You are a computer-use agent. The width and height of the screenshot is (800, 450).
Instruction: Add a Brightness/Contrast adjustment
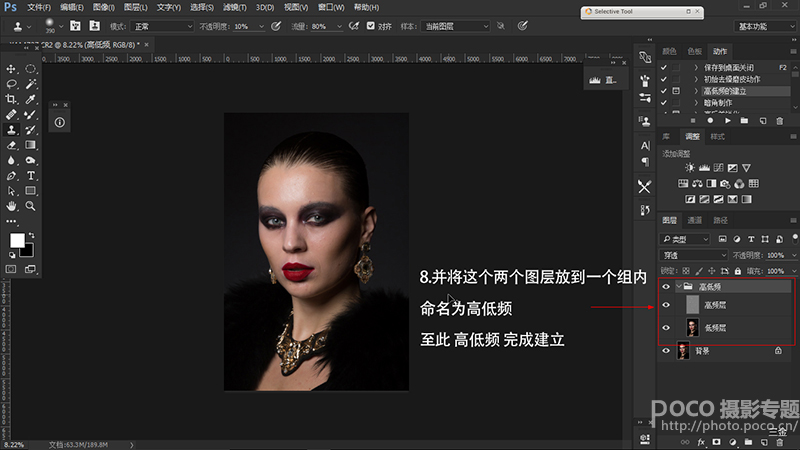click(691, 168)
